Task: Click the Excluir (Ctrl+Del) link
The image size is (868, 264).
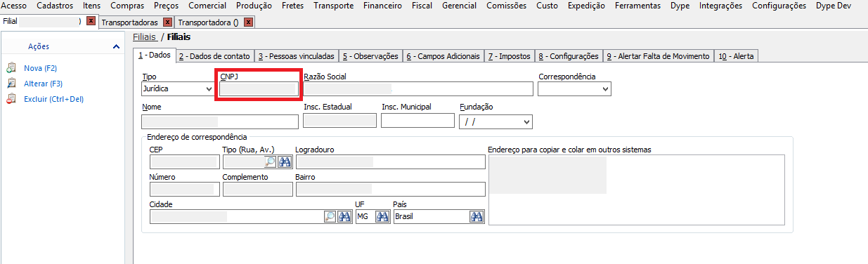Action: coord(54,100)
